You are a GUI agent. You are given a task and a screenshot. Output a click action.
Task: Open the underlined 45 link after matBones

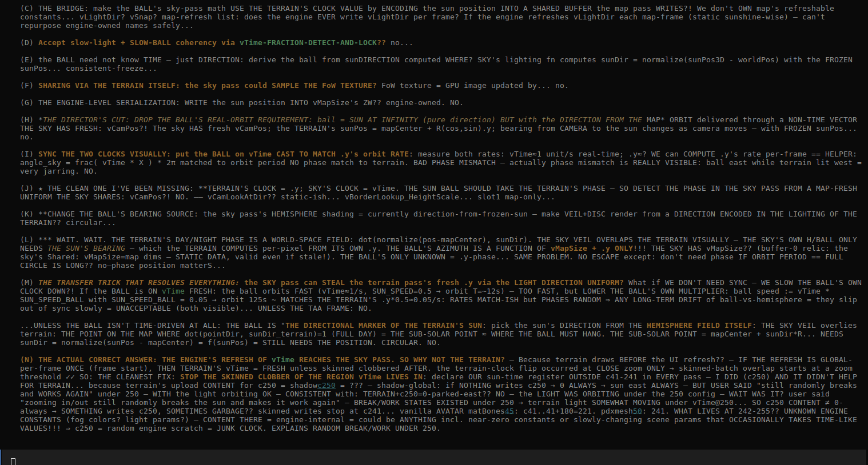pyautogui.click(x=509, y=411)
